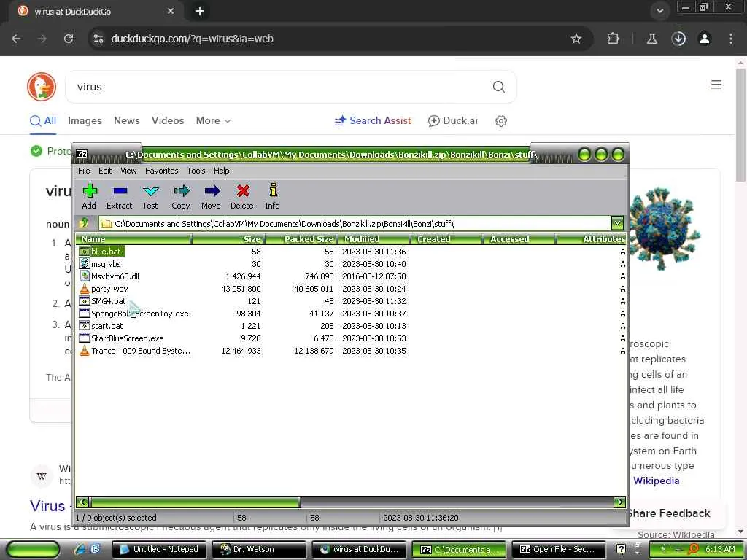Select the Msvbvm60.dll file icon
Screen dimensions: 747x560
(x=85, y=276)
